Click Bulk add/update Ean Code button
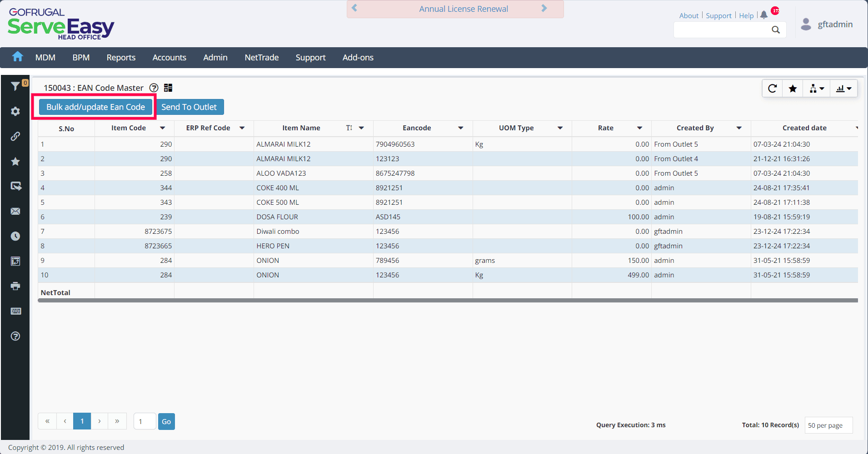 point(95,107)
